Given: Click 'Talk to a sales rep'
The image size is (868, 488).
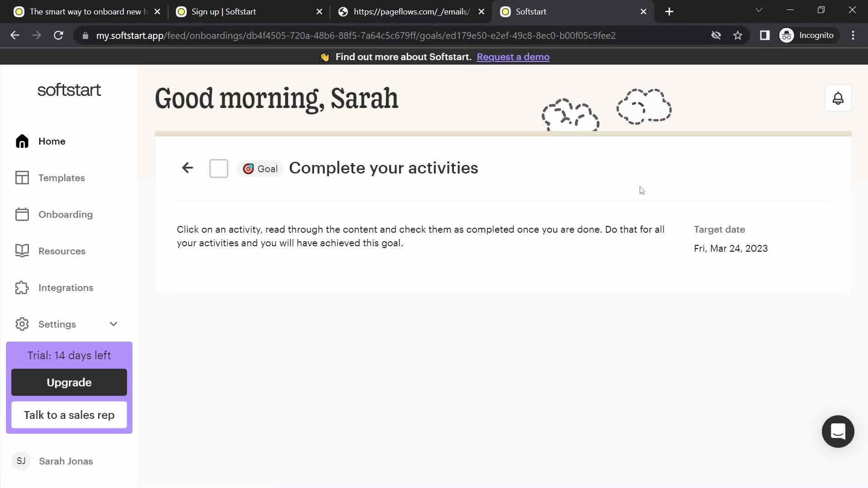Looking at the screenshot, I should click(x=69, y=415).
